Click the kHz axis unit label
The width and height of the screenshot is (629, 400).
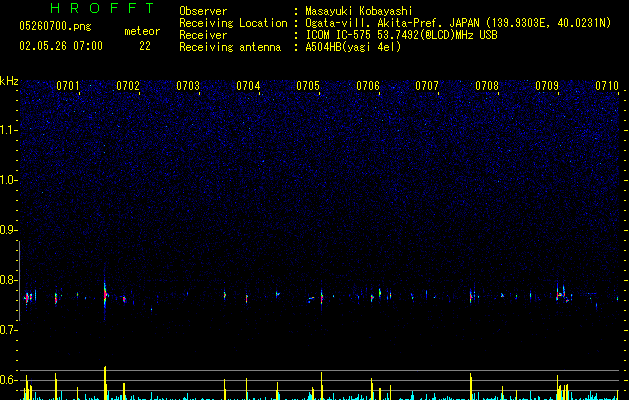9,81
